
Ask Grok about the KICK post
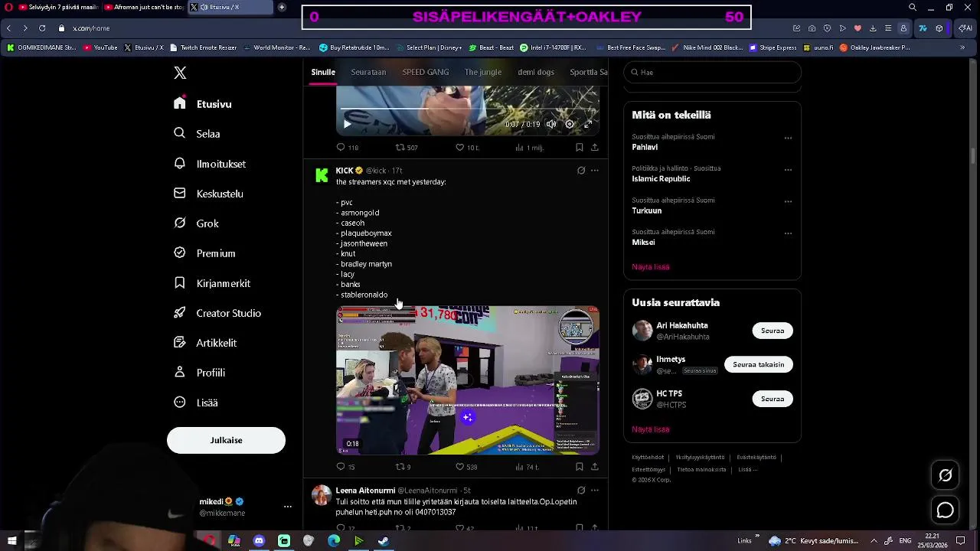pos(581,171)
